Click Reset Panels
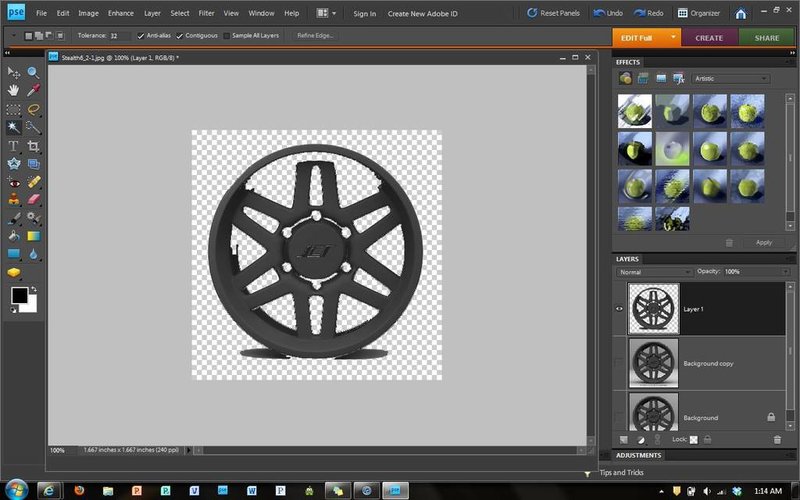Screen dimensions: 800x500 pos(553,13)
